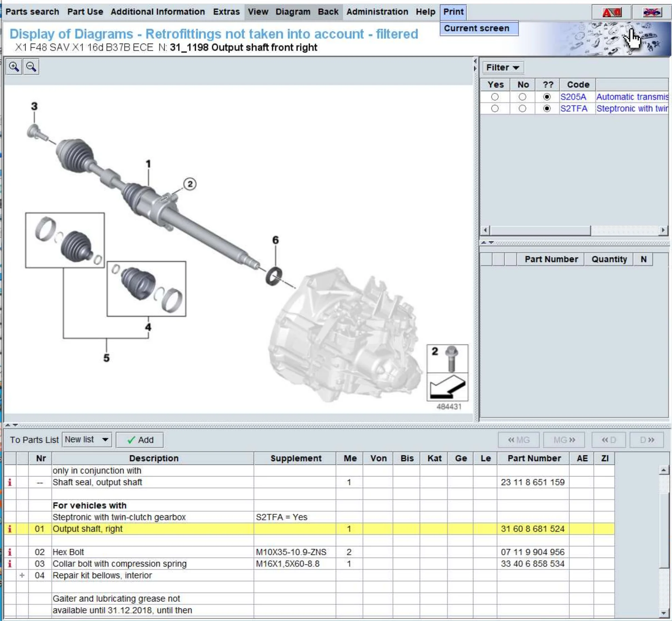Click the next MG button

(x=564, y=440)
